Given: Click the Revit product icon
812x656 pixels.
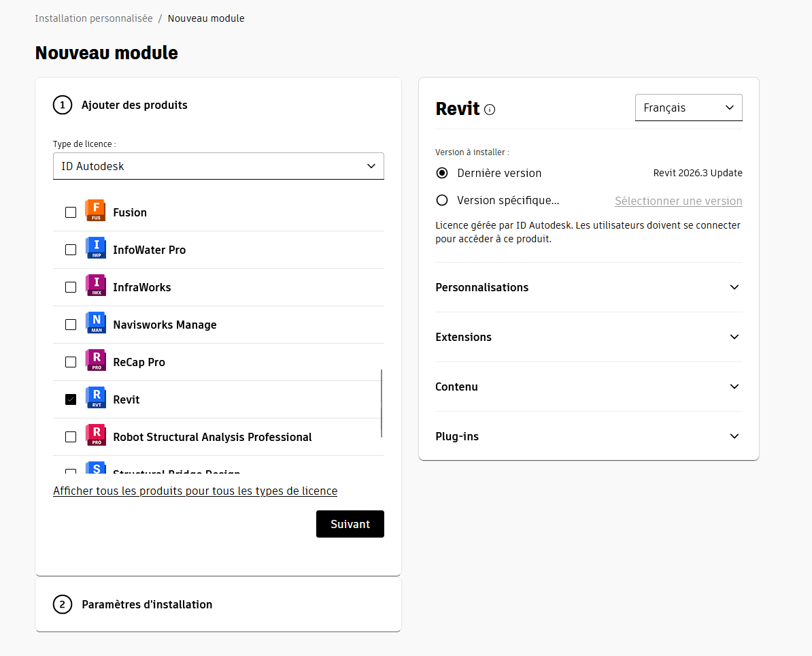Looking at the screenshot, I should (x=96, y=398).
